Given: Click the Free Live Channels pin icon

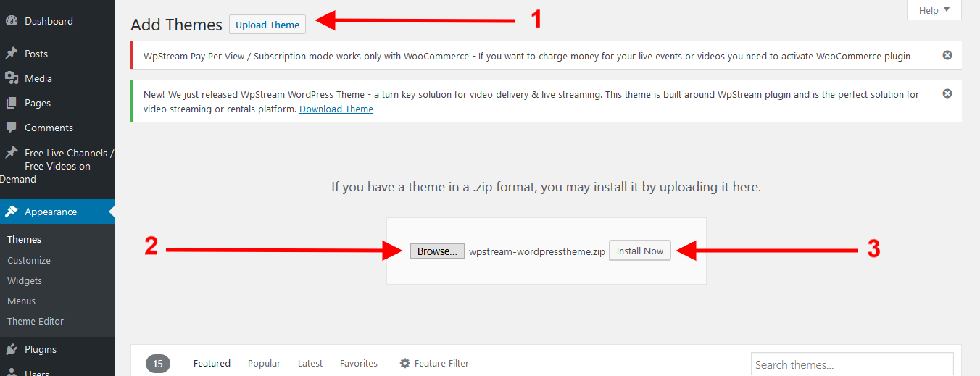Looking at the screenshot, I should pos(12,153).
